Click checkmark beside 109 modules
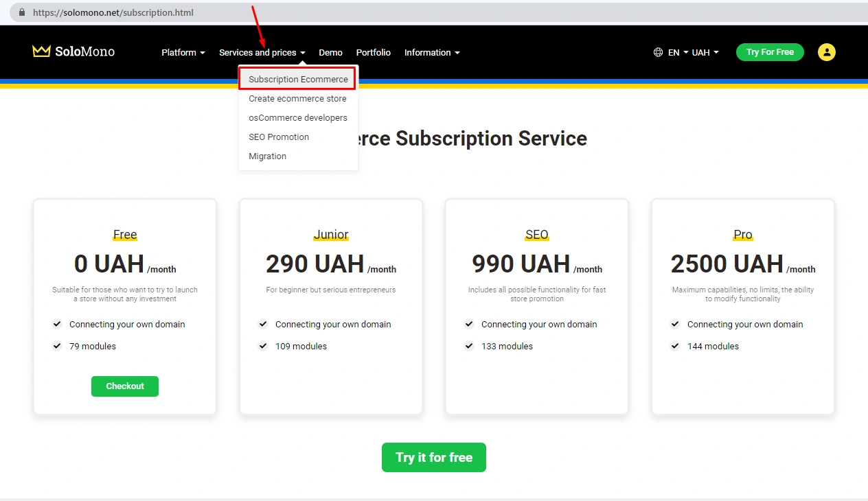Viewport: 868px width, 501px height. (x=263, y=346)
